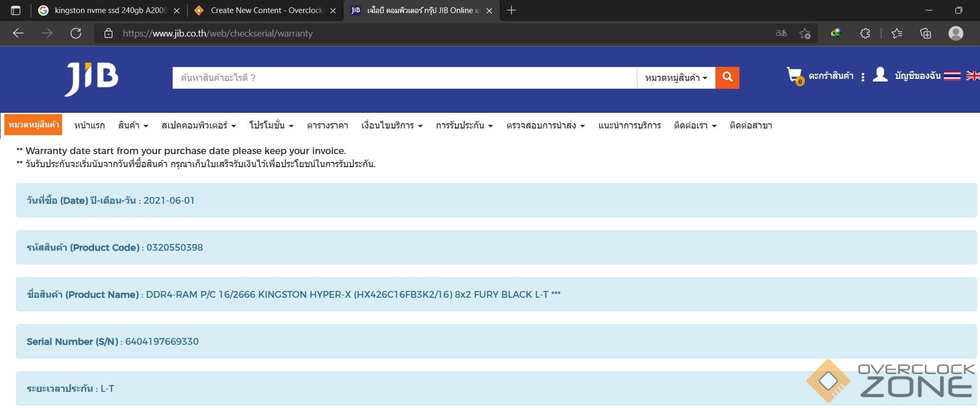Screen dimensions: 980x408
Task: Expand the โปรโมชั่น dropdown menu
Action: [x=271, y=125]
